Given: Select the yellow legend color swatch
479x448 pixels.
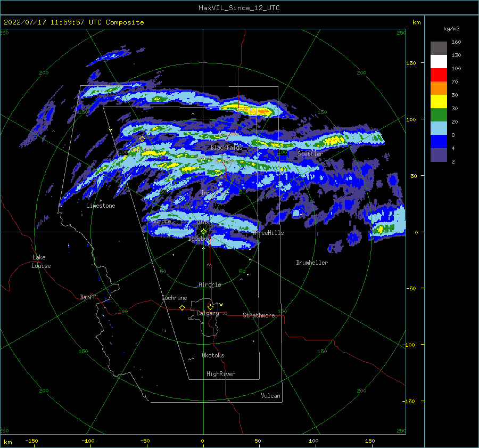Looking at the screenshot, I should point(439,102).
